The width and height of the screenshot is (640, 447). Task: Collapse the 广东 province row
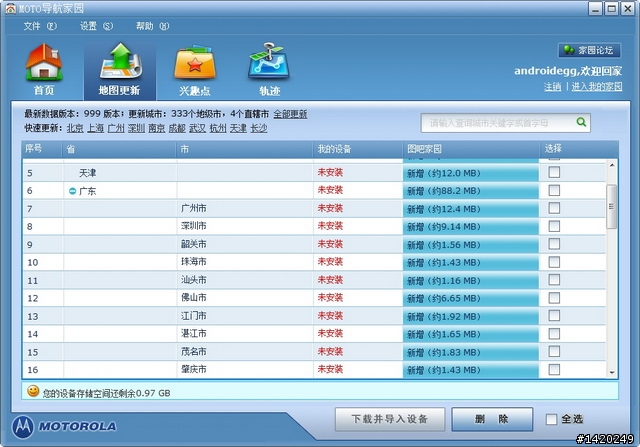tap(72, 191)
